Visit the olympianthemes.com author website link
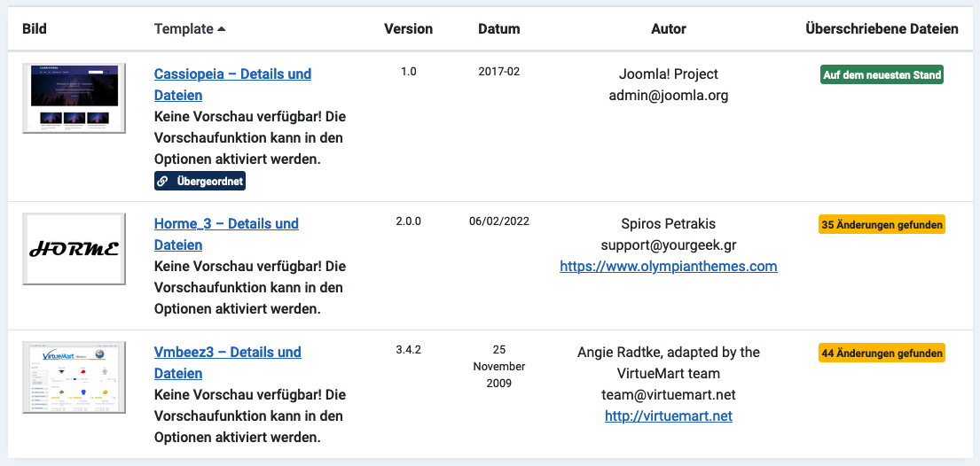The height and width of the screenshot is (466, 980). (x=668, y=266)
